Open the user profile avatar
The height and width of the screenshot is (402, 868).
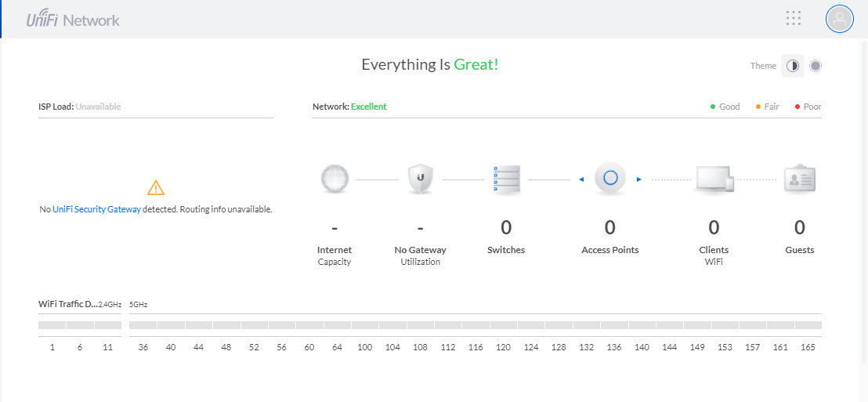point(839,19)
